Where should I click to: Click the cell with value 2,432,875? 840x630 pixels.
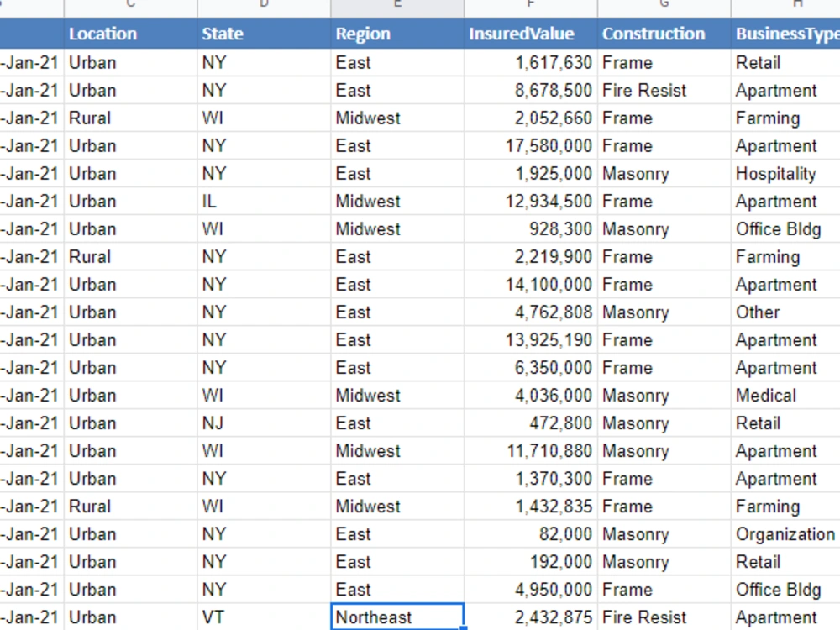[x=530, y=617]
